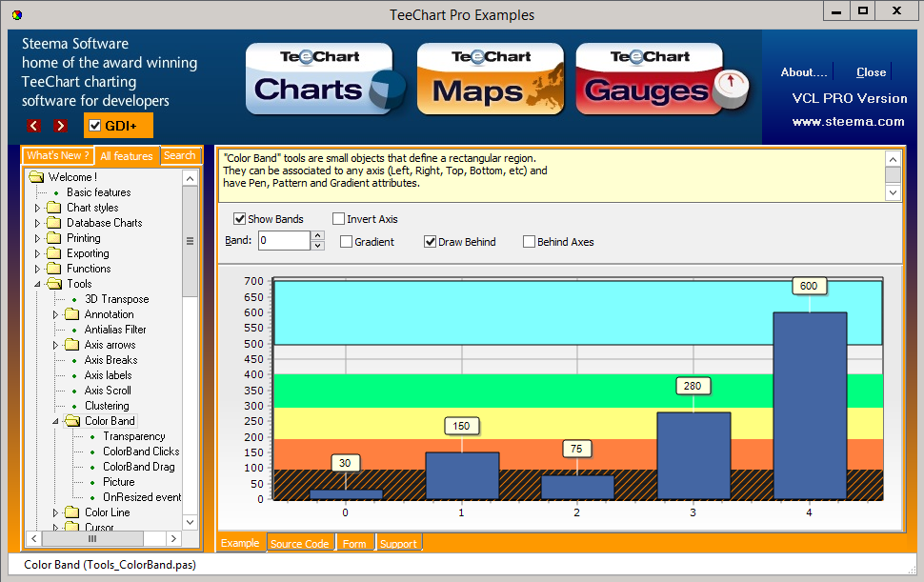The image size is (924, 582).
Task: Select the Transparency example
Action: pyautogui.click(x=133, y=436)
